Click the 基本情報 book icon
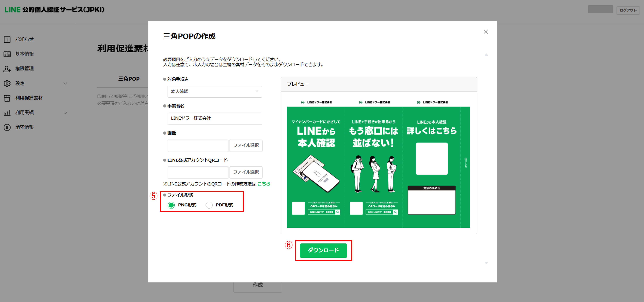Viewport: 644px width, 302px height. 7,54
